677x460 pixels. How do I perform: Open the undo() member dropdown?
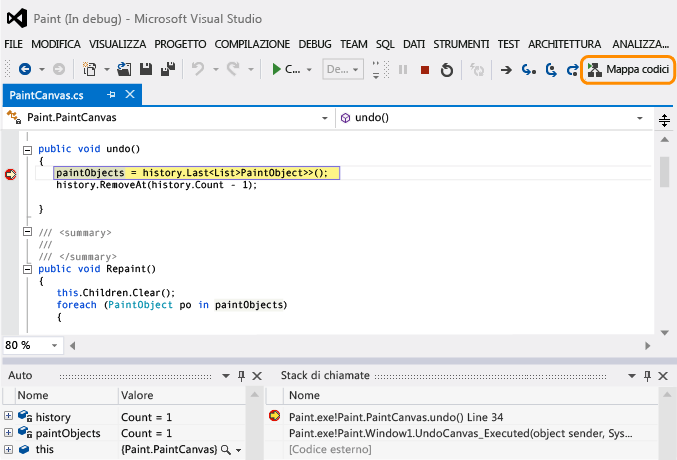point(640,118)
